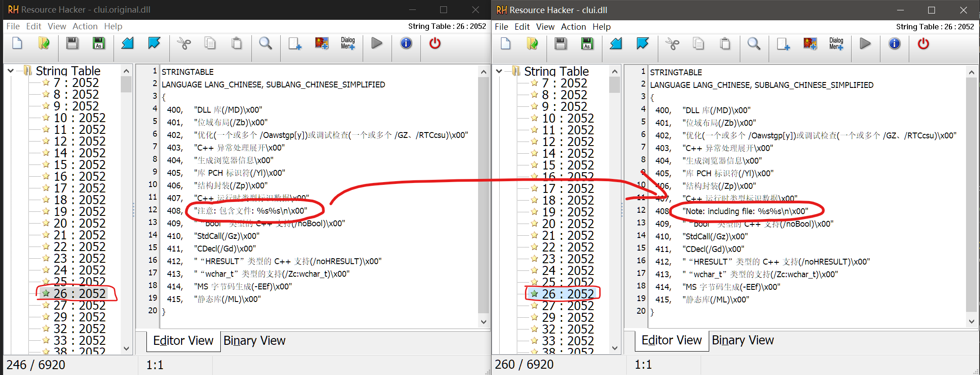Click Compile play icon in clui.dll window
This screenshot has width=980, height=375.
click(x=865, y=44)
